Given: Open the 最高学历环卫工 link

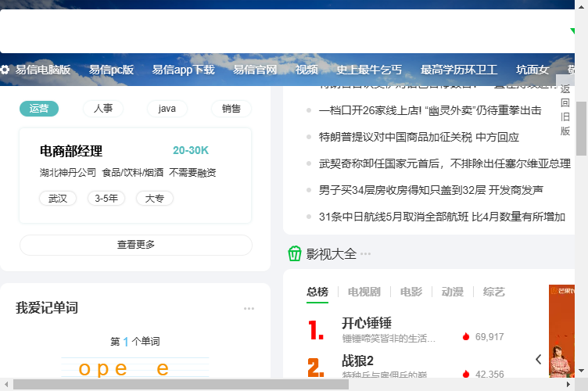Looking at the screenshot, I should point(459,70).
